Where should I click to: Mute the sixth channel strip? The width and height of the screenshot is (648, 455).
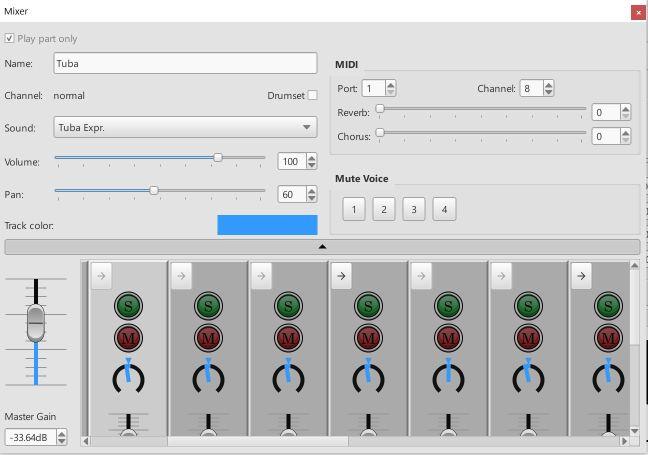click(528, 338)
